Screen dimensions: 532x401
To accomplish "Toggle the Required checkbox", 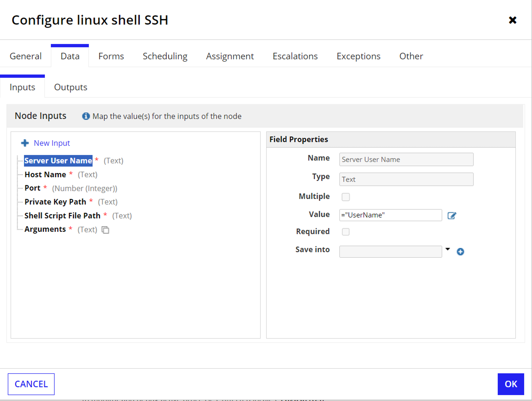I will click(x=346, y=232).
